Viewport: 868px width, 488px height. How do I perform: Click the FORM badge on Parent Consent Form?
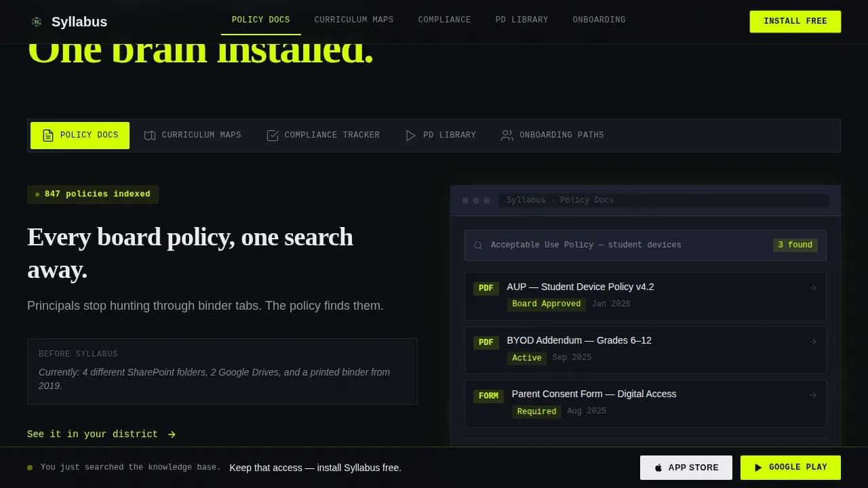[x=488, y=396]
